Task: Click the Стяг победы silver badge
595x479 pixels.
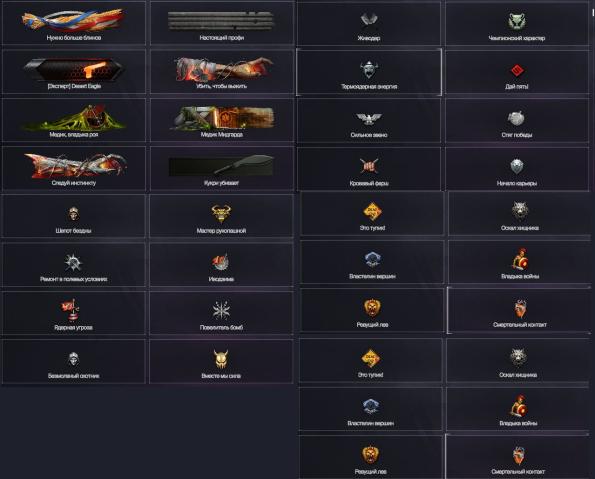Action: pos(517,120)
